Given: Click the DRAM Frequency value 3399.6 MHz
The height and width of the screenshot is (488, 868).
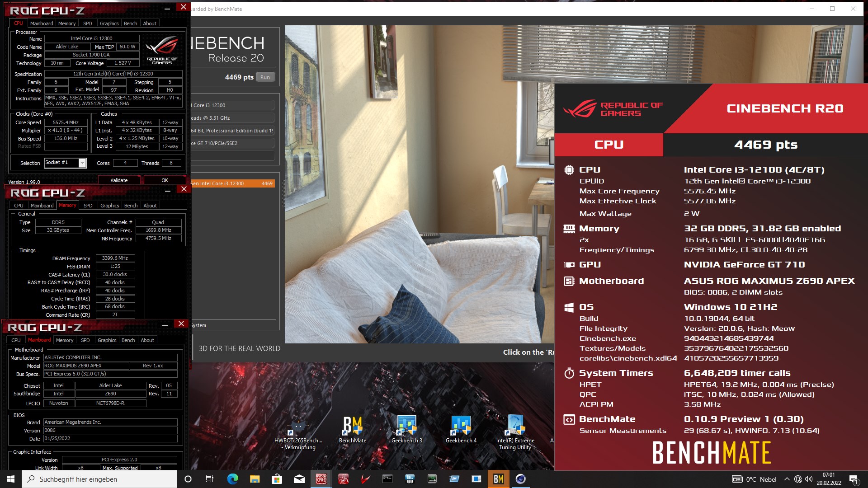Looking at the screenshot, I should click(115, 258).
